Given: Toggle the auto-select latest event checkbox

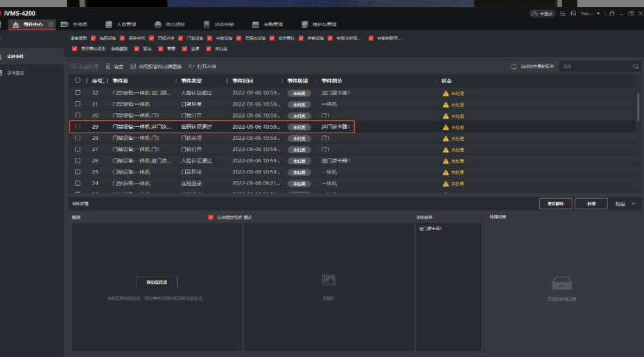Looking at the screenshot, I should click(x=514, y=67).
